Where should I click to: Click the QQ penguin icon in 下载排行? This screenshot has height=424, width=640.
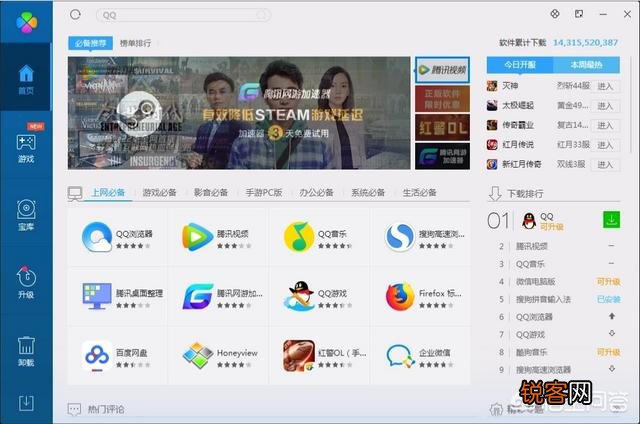(529, 221)
